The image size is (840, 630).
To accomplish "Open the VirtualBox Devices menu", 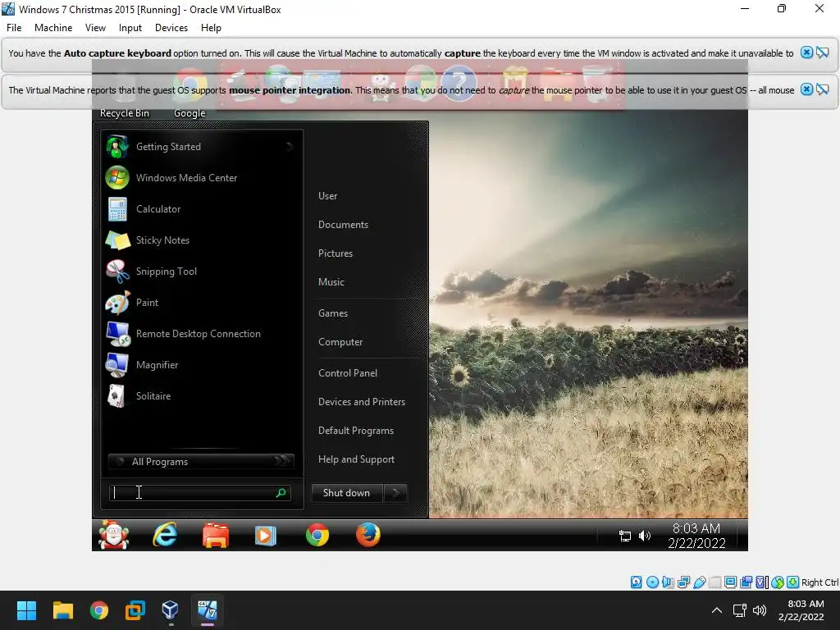I will point(171,28).
